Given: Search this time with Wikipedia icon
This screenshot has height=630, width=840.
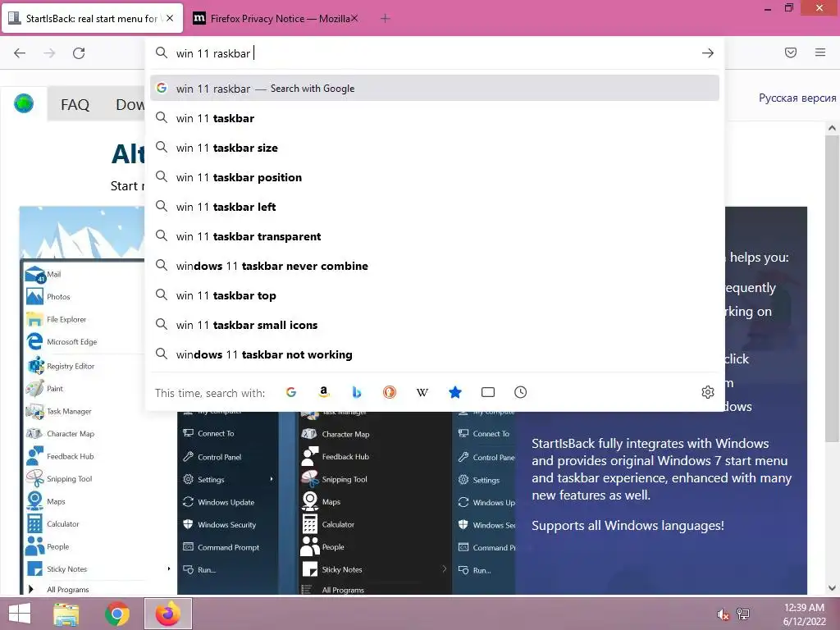Looking at the screenshot, I should [x=422, y=392].
